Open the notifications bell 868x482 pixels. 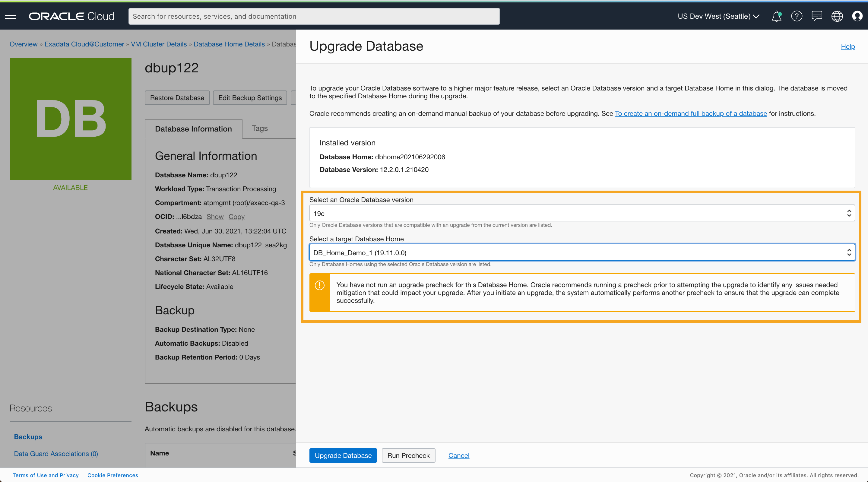tap(776, 16)
